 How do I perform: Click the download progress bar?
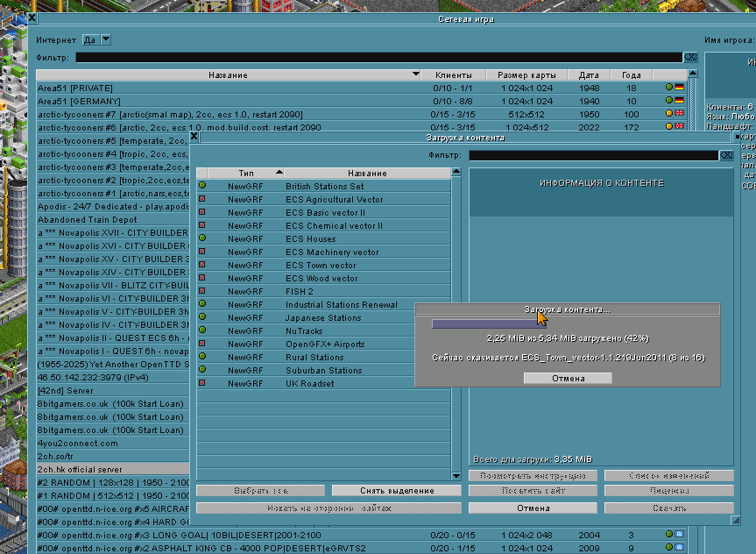click(x=491, y=323)
